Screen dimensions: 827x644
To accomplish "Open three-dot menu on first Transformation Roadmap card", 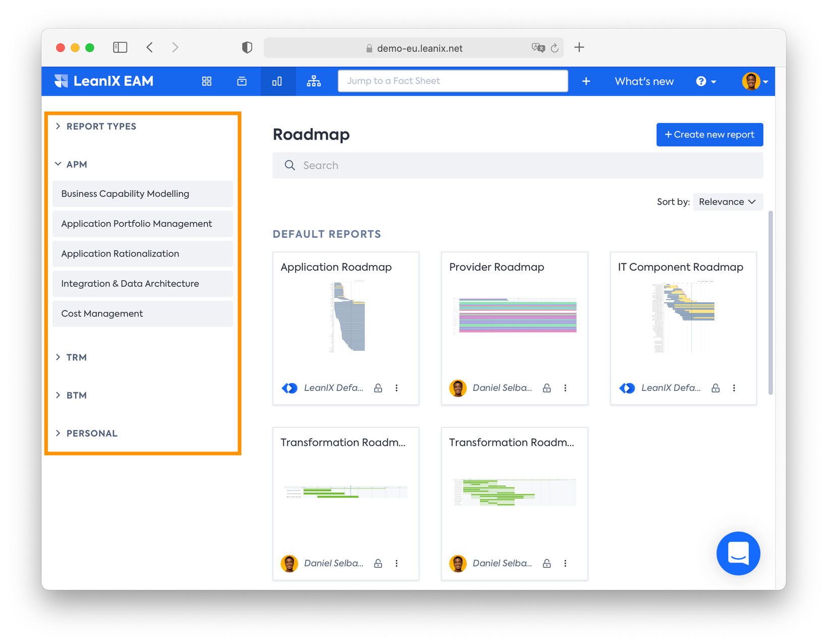I will 397,563.
